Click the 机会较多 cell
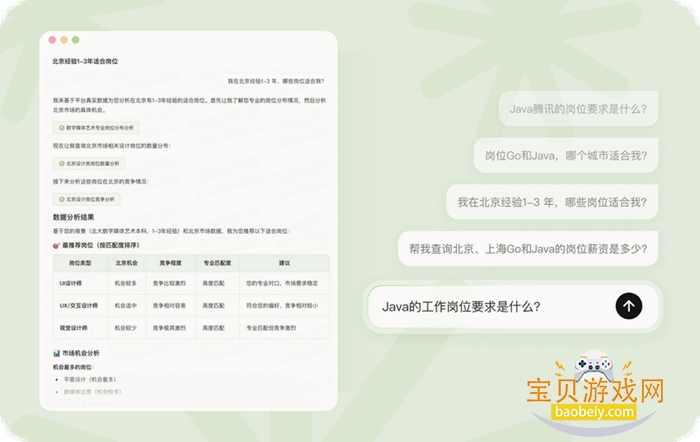 click(x=126, y=283)
